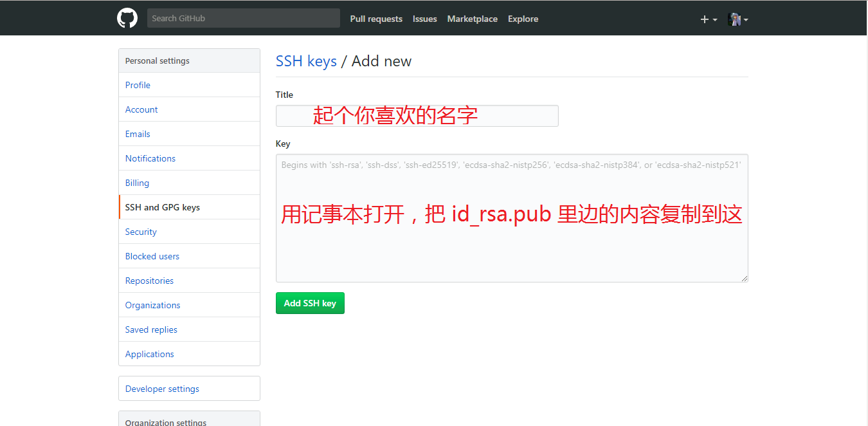Screen dimensions: 868x426
Task: Open Security settings in sidebar
Action: [x=141, y=232]
